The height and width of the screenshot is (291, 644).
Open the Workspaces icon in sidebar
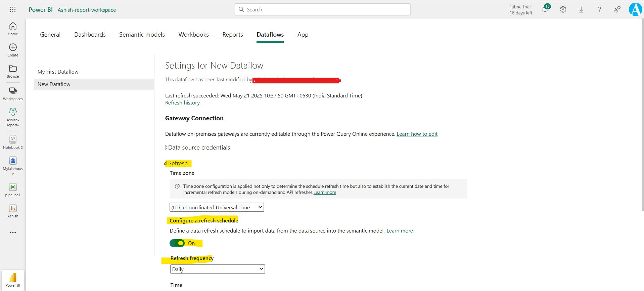coord(13,93)
